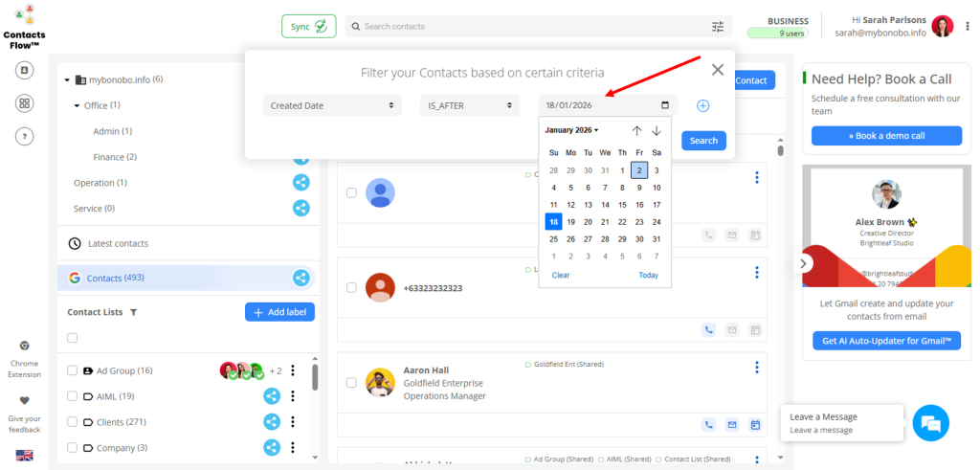Viewport: 980px width, 470px height.
Task: Select the Finance (2) tree item
Action: [115, 157]
